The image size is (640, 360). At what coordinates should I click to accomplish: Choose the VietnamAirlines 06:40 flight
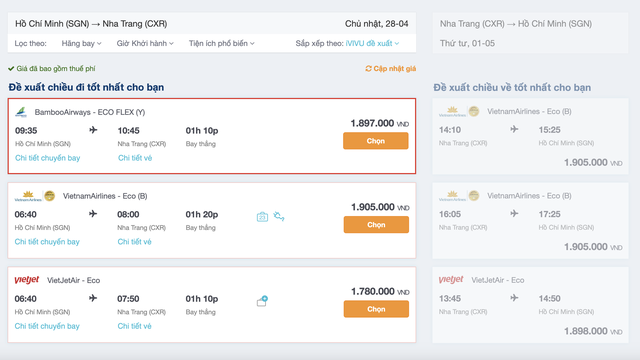tap(376, 225)
